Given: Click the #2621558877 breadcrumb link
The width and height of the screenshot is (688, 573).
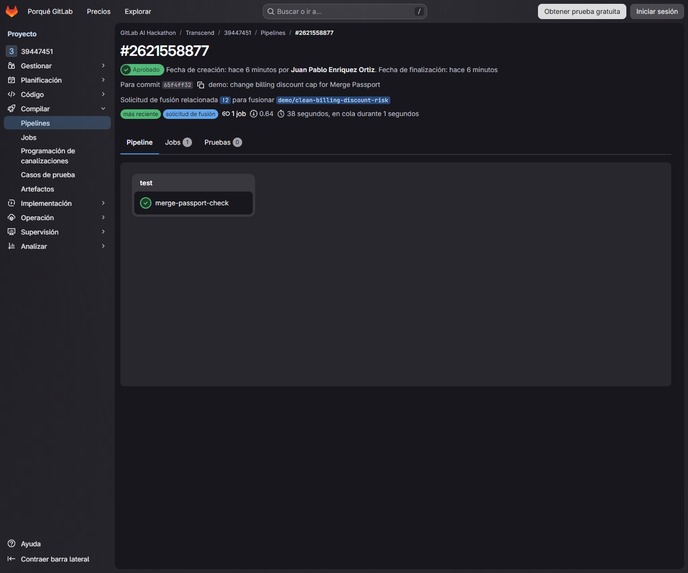Looking at the screenshot, I should point(314,33).
